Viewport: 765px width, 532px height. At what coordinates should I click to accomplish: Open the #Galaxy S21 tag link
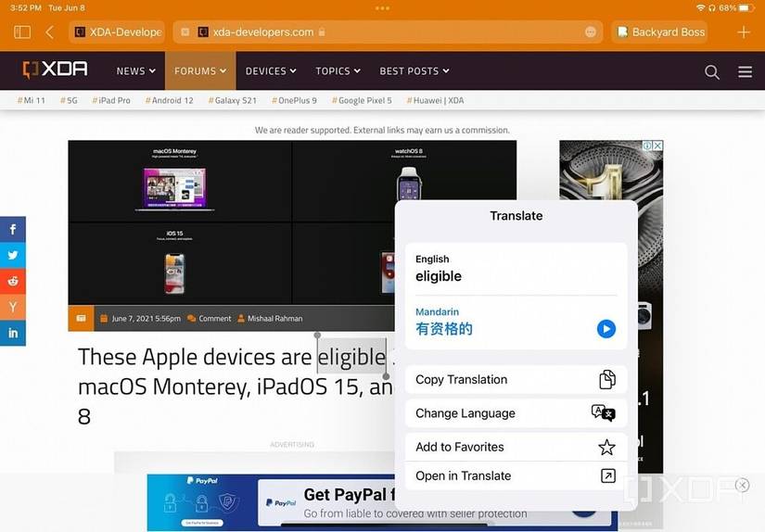click(232, 100)
